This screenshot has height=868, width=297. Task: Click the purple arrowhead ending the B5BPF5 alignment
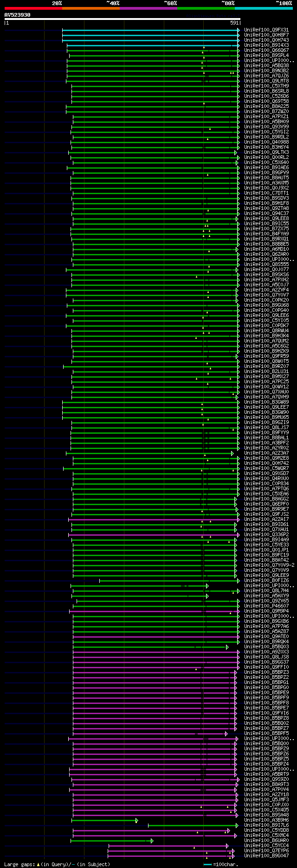coord(226,733)
